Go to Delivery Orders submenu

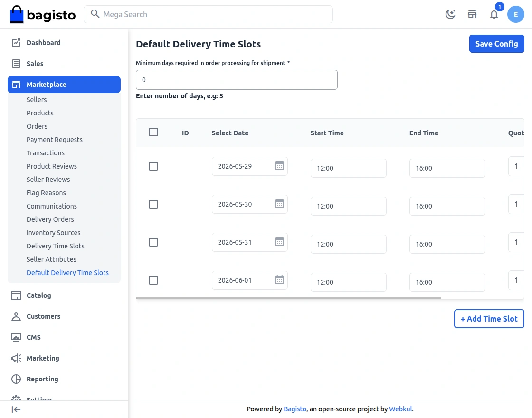click(x=50, y=219)
